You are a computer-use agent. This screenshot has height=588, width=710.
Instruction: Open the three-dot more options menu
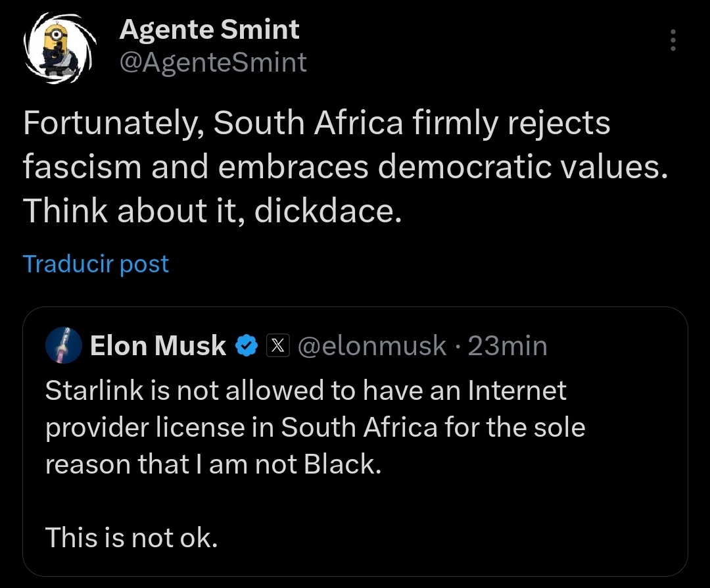pos(672,41)
